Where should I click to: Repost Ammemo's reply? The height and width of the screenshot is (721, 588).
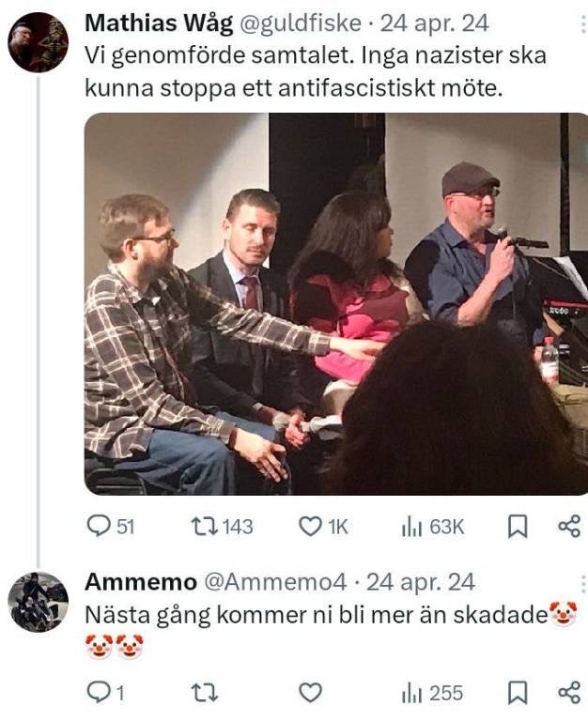[204, 693]
